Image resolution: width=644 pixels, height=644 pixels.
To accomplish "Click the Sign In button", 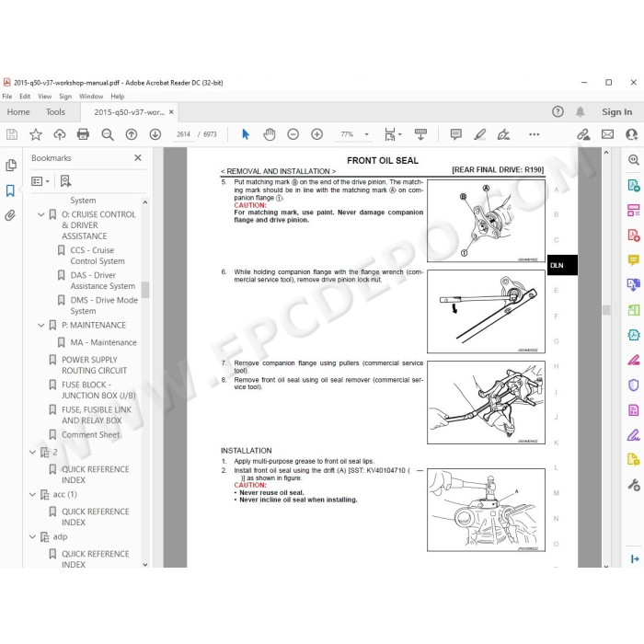I will point(617,111).
